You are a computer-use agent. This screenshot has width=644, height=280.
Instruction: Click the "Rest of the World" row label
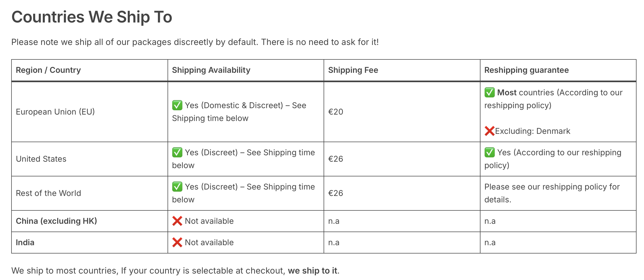click(48, 193)
